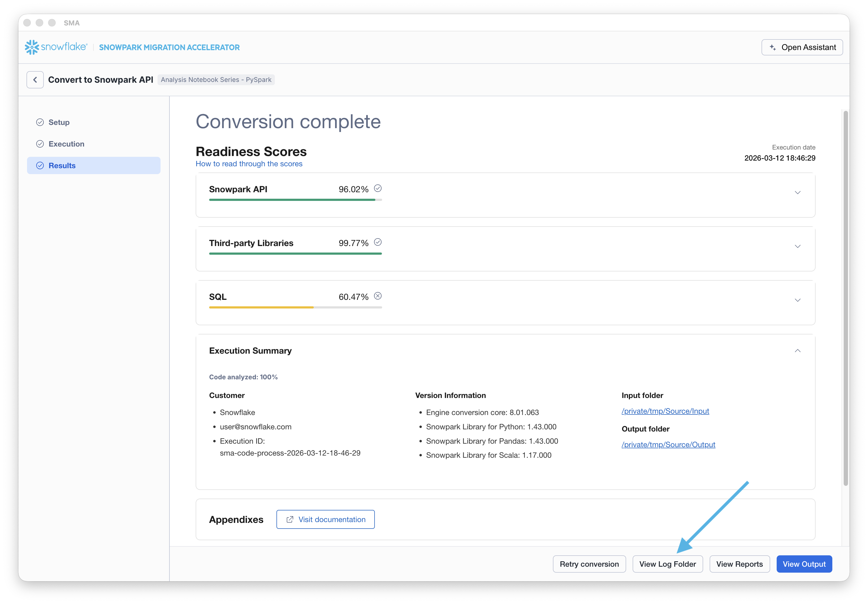Go to the Setup step
868x604 pixels.
click(x=59, y=122)
